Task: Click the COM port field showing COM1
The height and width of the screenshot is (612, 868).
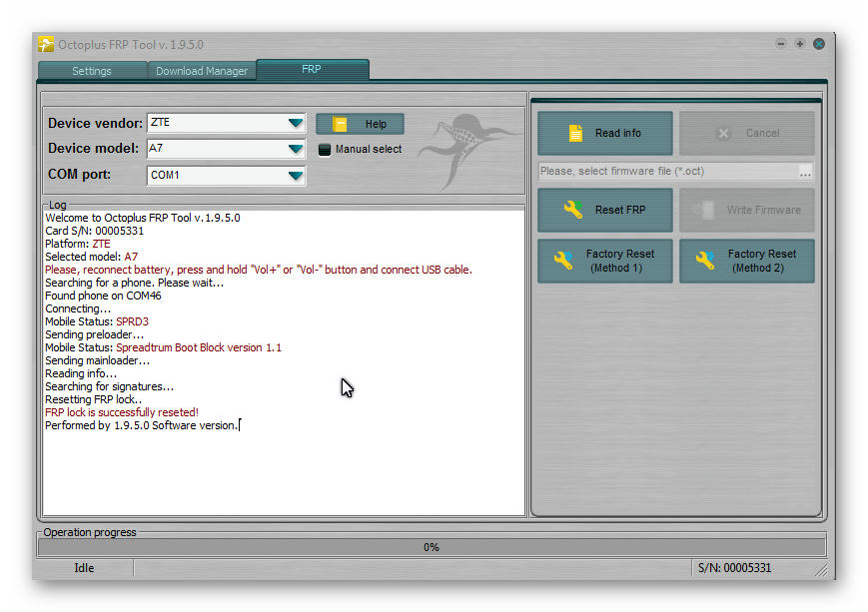Action: coord(226,176)
